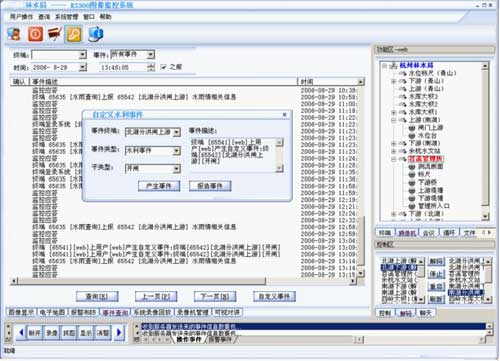Select camera node 标尺 in the tree
This screenshot has width=500, height=361.
coord(424,174)
